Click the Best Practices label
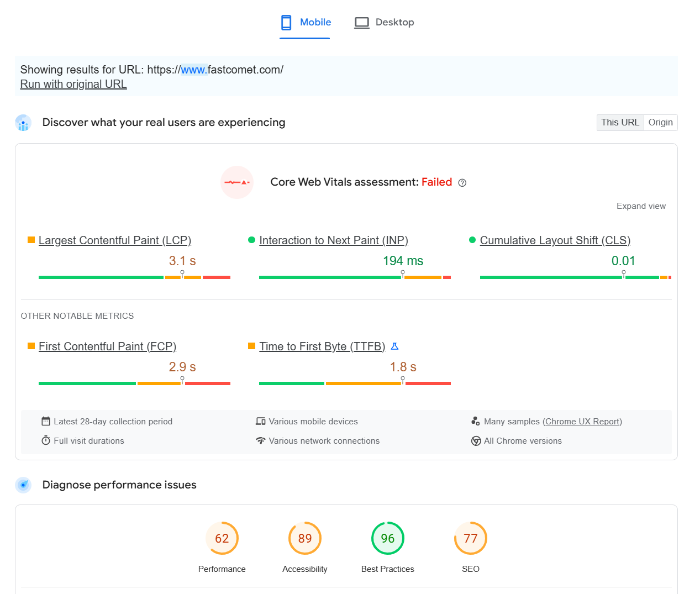This screenshot has width=700, height=594. [388, 569]
